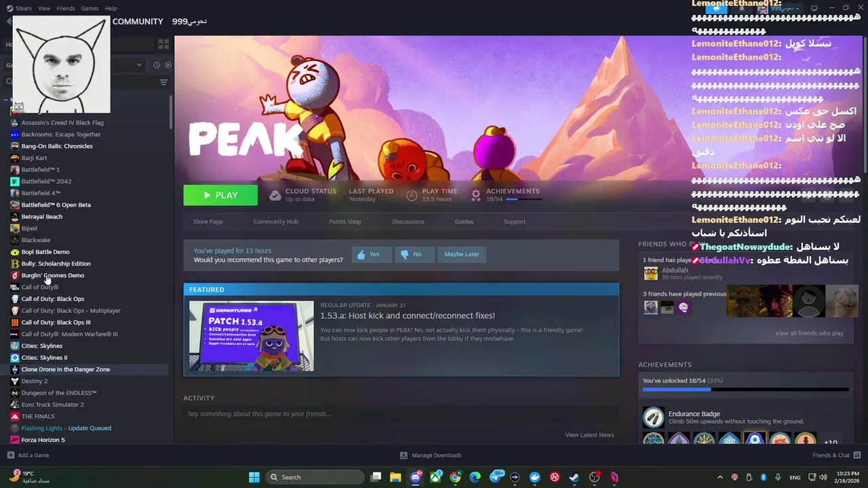Select Flashing Lights - Update Queued
868x488 pixels.
66,428
